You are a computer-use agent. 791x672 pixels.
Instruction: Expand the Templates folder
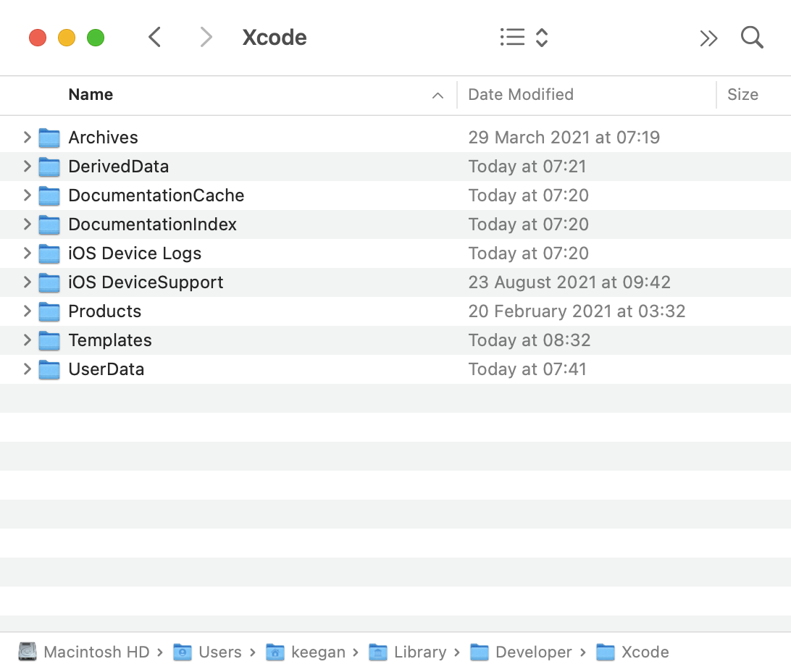pos(27,340)
